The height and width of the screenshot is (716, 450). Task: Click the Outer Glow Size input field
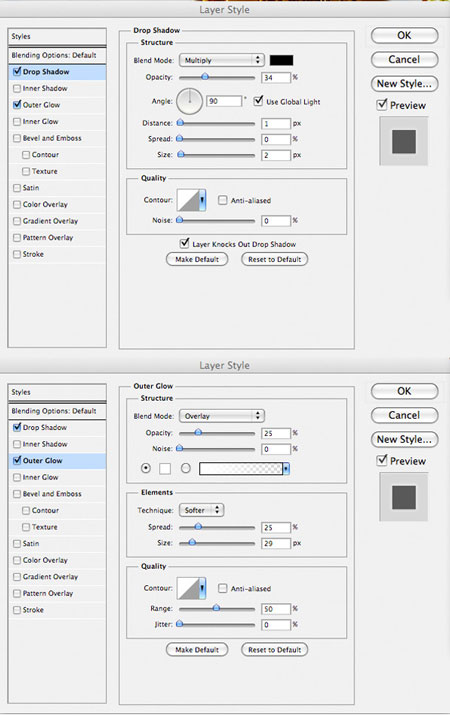[276, 543]
